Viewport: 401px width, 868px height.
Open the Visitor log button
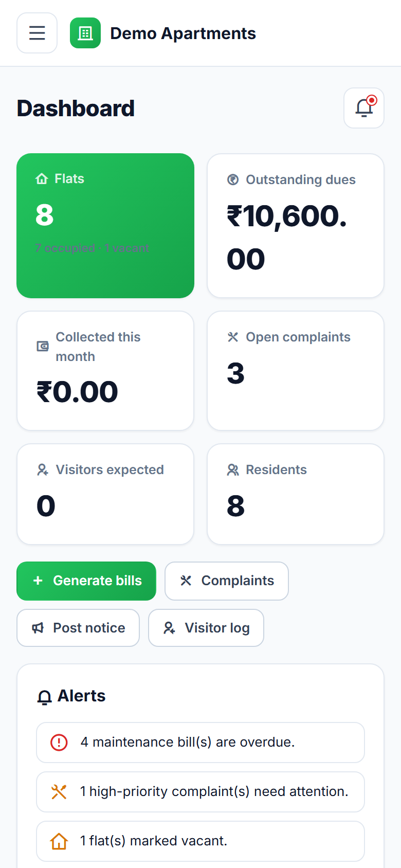(x=206, y=628)
